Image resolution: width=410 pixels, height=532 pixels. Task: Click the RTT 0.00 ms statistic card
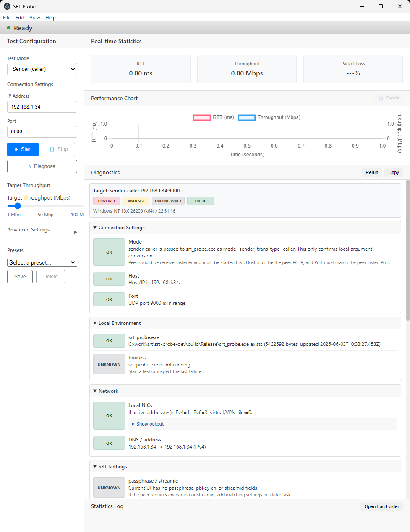coord(141,69)
